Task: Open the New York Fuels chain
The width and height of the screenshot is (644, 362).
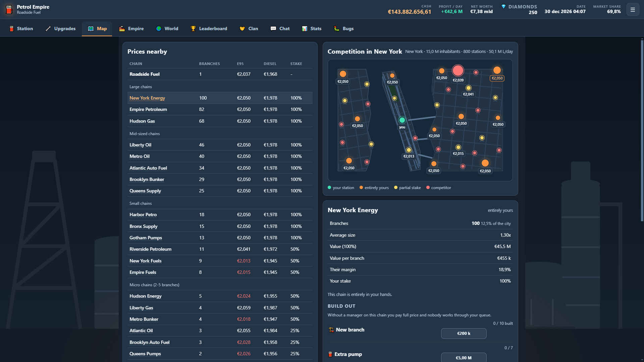Action: (x=146, y=261)
